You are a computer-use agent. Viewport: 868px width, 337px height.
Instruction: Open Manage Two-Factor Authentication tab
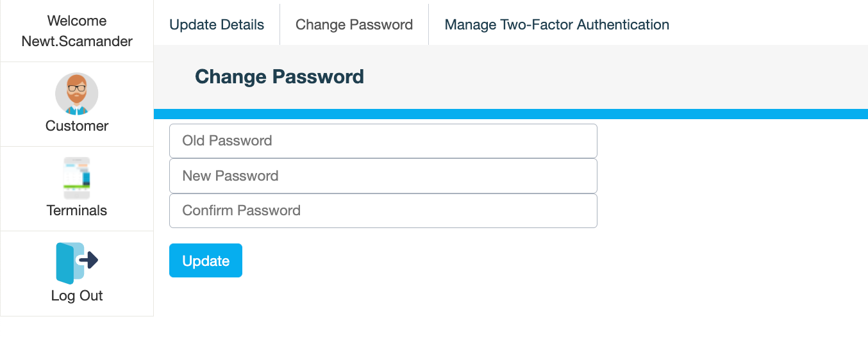(x=556, y=25)
